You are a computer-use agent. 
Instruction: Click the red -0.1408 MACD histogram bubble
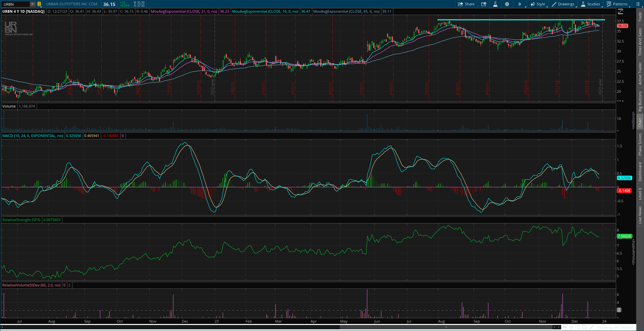click(624, 191)
